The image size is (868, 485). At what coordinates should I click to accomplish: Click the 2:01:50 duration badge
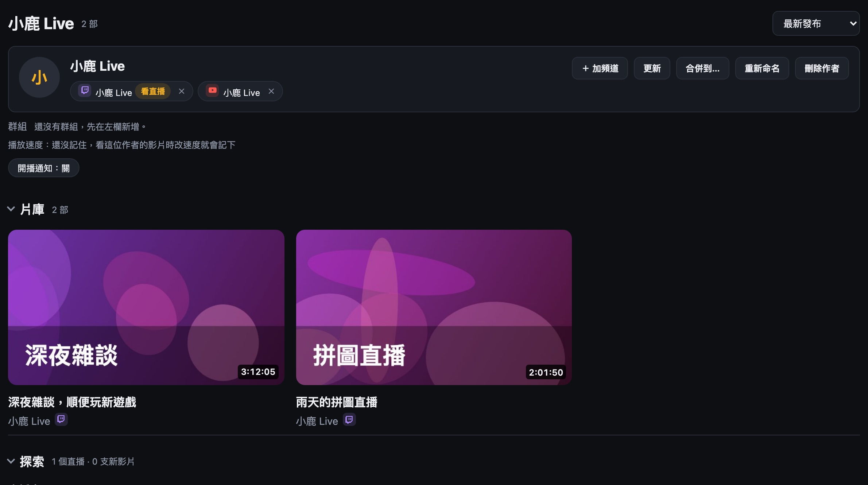pyautogui.click(x=546, y=372)
